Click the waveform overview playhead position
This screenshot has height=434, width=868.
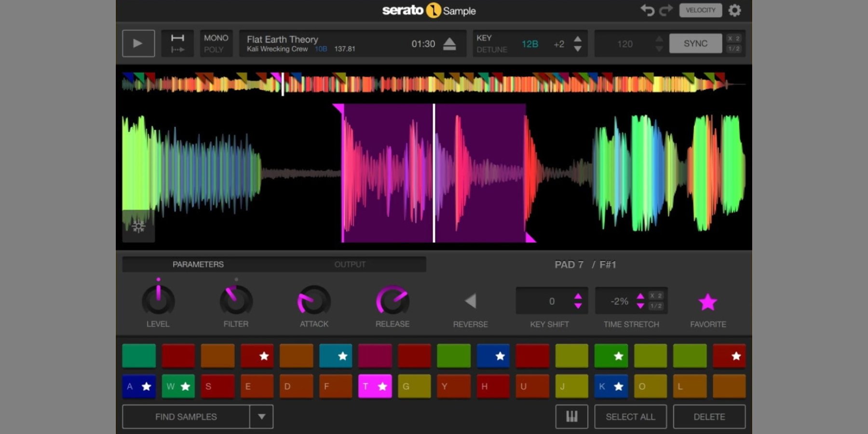click(x=283, y=84)
